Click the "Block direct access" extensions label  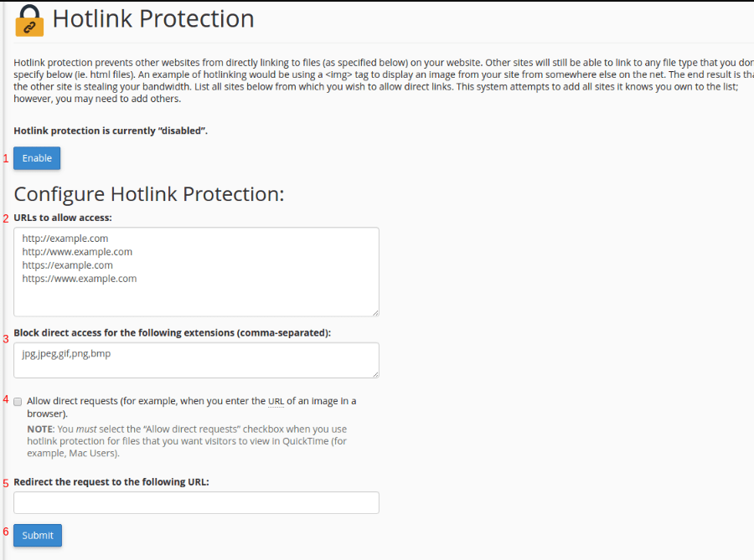(x=172, y=333)
